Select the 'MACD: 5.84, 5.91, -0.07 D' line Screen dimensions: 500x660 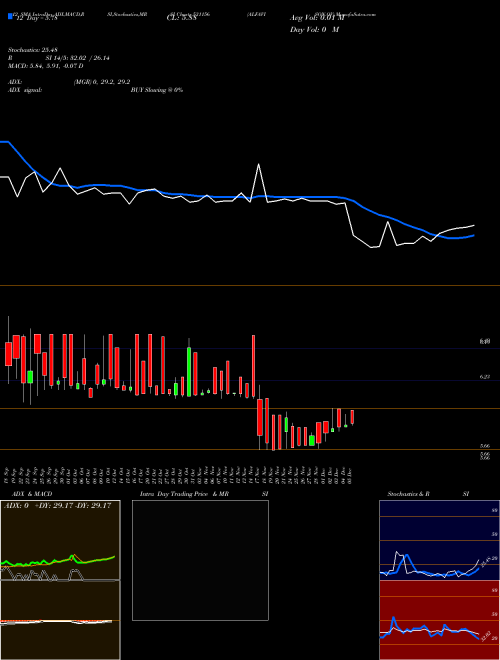[45, 66]
